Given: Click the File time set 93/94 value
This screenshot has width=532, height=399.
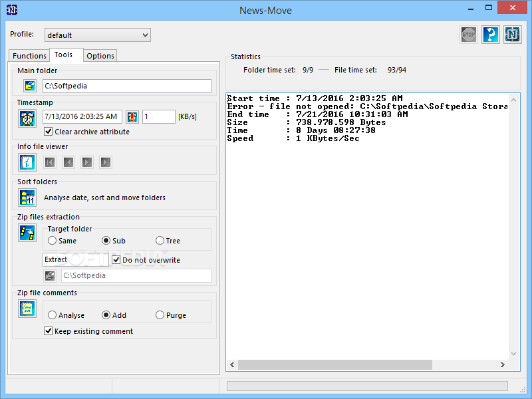Looking at the screenshot, I should pos(396,70).
